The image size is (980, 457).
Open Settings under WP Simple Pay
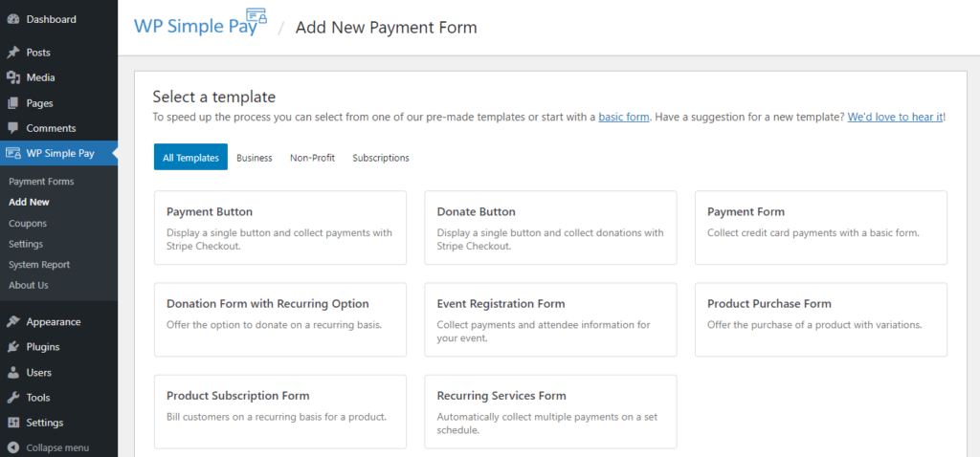(26, 244)
